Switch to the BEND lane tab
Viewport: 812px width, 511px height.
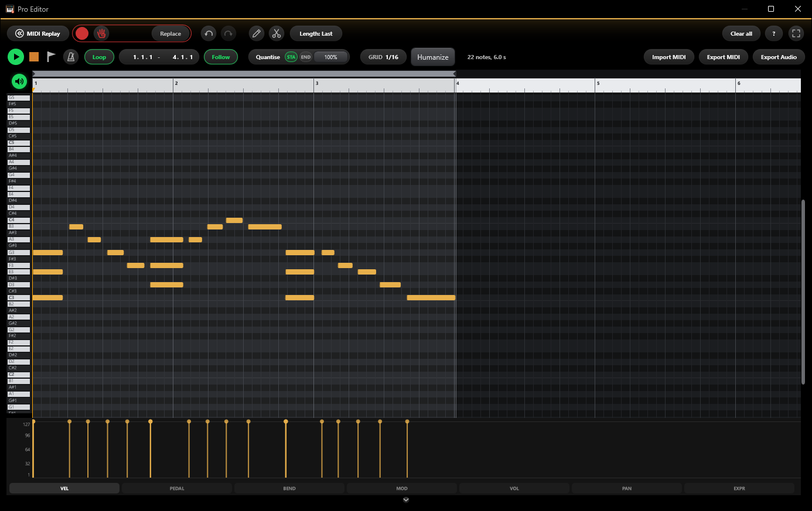tap(289, 488)
